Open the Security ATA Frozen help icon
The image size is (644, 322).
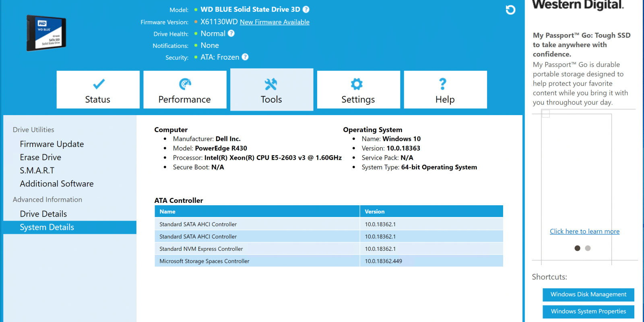pyautogui.click(x=245, y=57)
